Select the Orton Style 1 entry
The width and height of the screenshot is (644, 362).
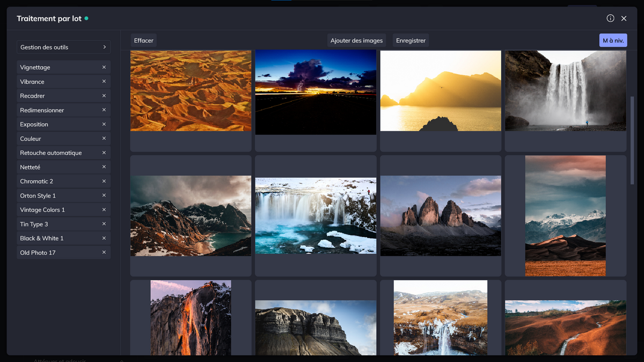tap(63, 195)
